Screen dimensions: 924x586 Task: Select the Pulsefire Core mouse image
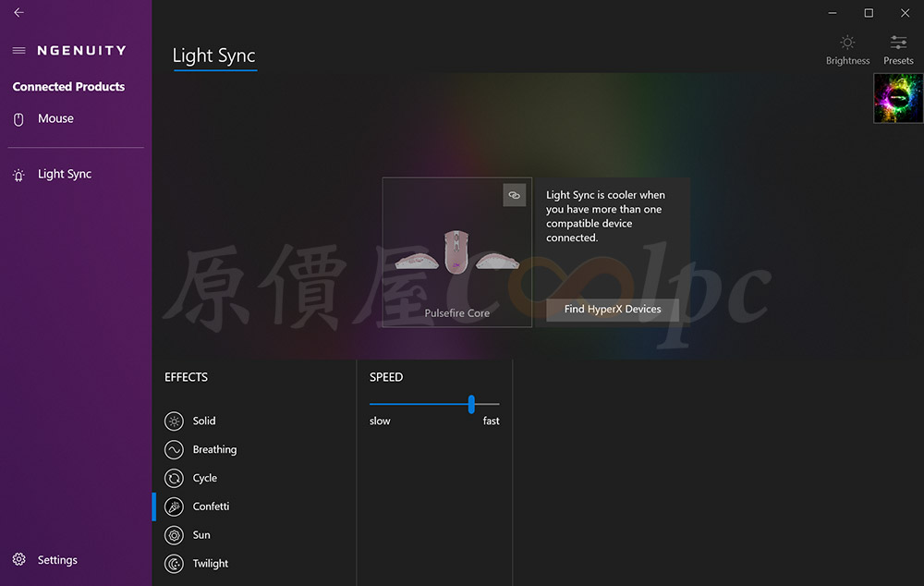tap(456, 252)
